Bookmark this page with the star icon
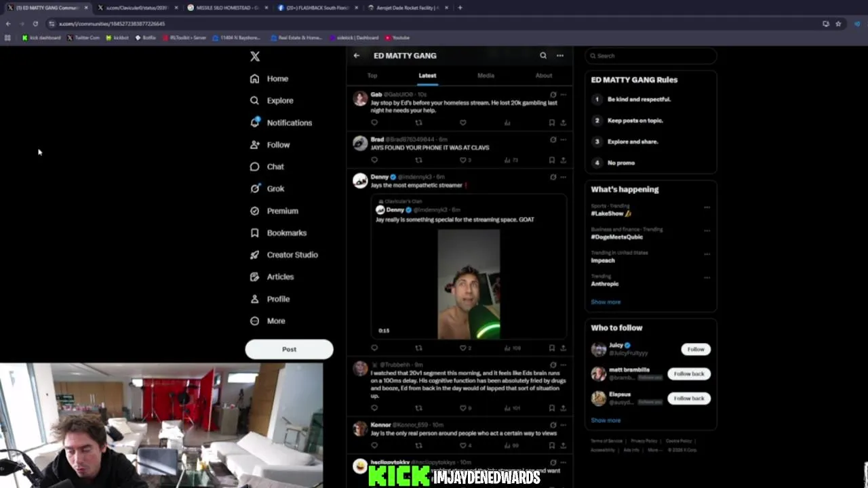This screenshot has height=488, width=868. point(838,24)
